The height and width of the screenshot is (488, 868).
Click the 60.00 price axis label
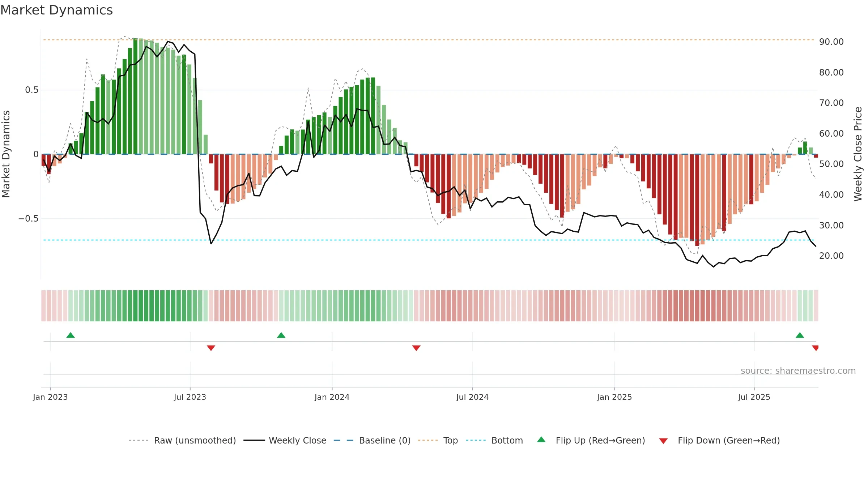click(x=831, y=133)
